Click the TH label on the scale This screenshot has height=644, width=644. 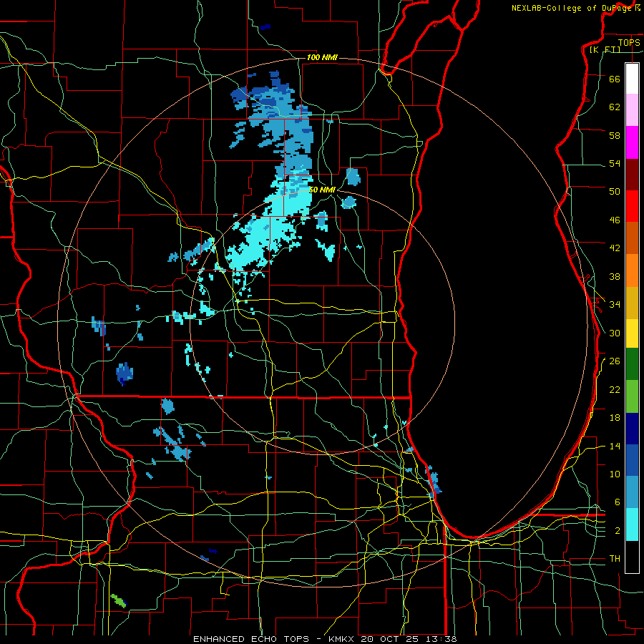click(x=615, y=558)
